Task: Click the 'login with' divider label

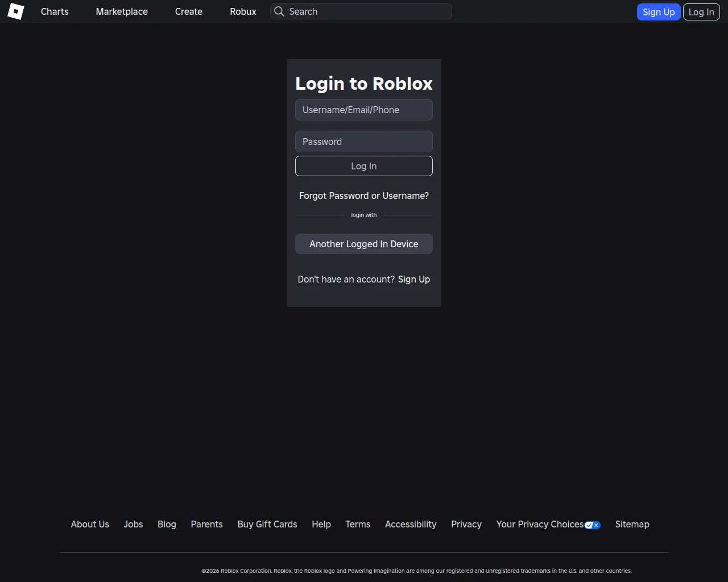Action: 364,215
